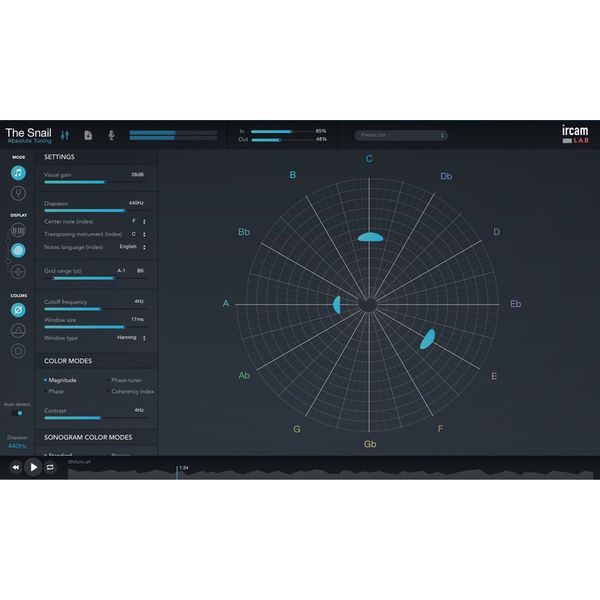Enable the microphone input icon

[111, 134]
